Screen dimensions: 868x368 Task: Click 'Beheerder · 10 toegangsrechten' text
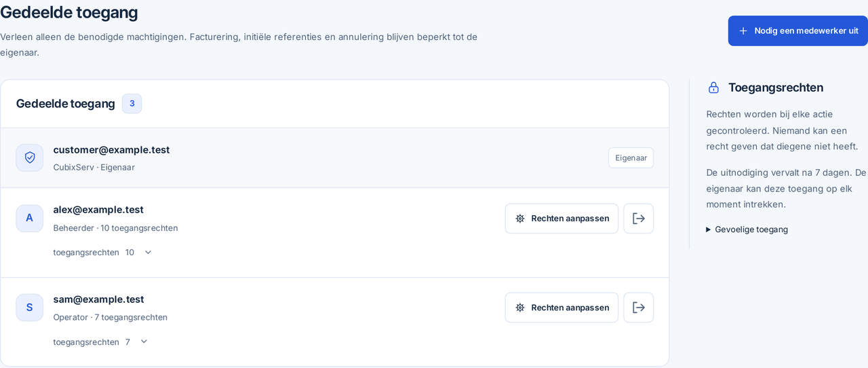[x=115, y=228]
